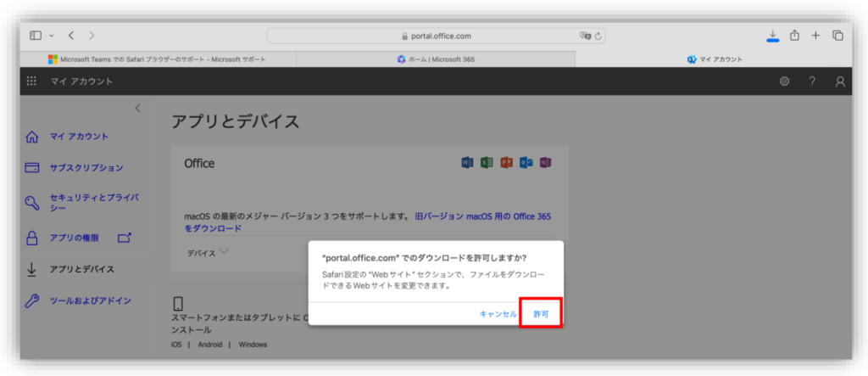This screenshot has width=868, height=376.
Task: Click the Excel icon in Office card
Action: [487, 162]
